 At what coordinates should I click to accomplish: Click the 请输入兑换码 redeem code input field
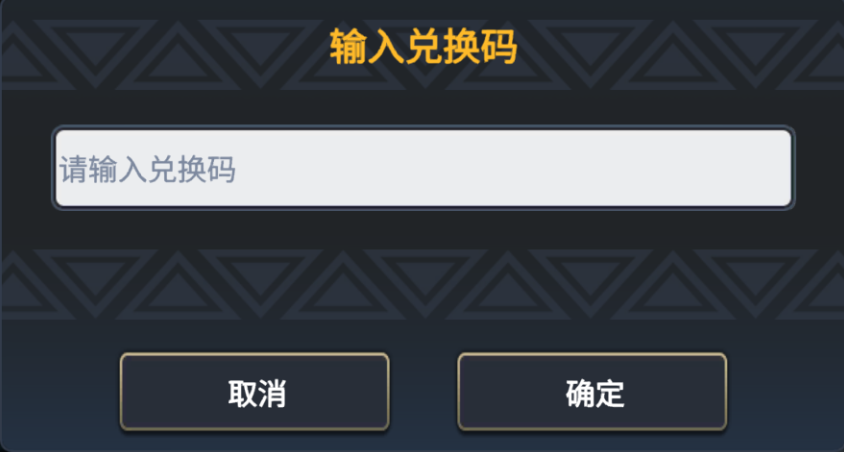(423, 168)
